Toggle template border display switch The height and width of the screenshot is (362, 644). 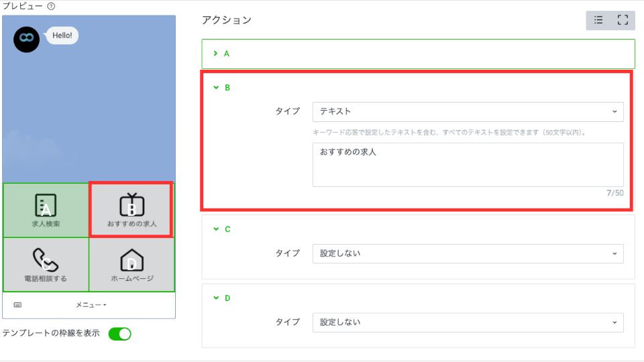[119, 334]
